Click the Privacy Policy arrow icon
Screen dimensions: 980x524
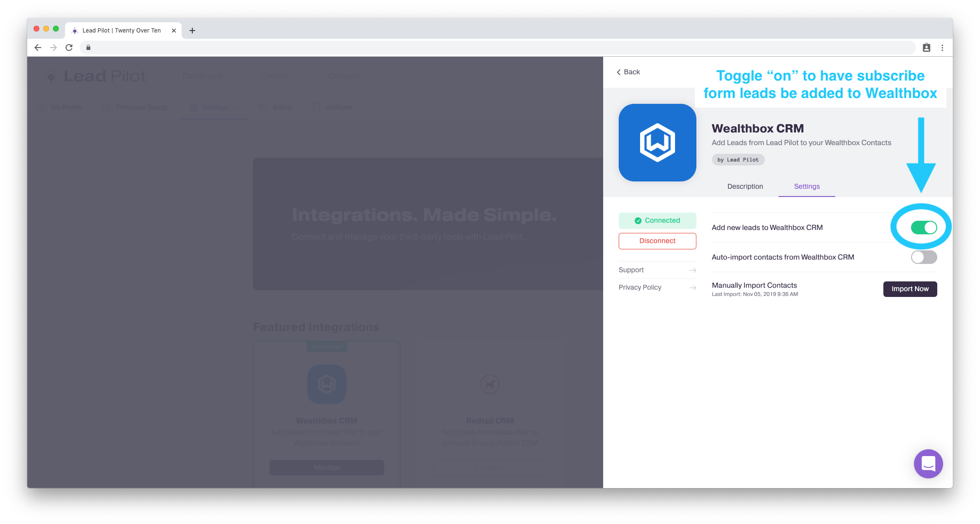(693, 288)
